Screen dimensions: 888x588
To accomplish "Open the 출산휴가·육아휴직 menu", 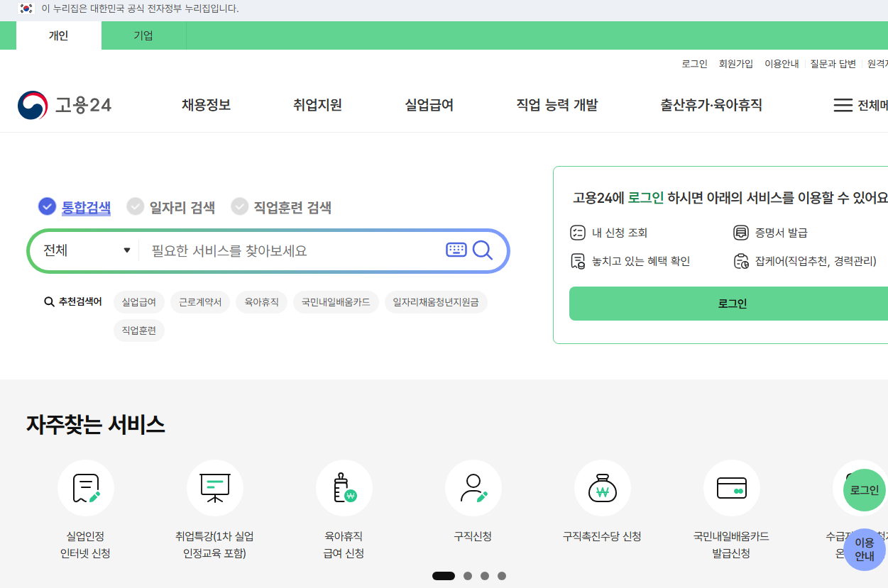I will point(711,105).
